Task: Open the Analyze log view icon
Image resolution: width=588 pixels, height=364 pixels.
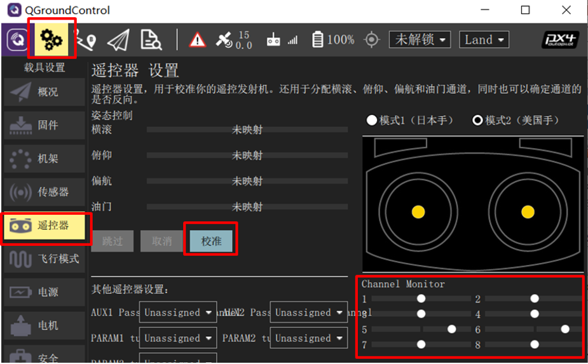Action: click(151, 40)
